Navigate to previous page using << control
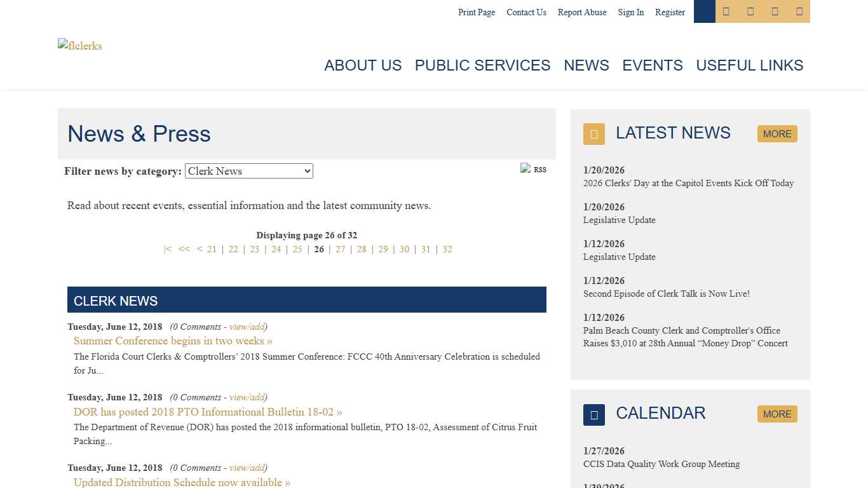The image size is (868, 488). pyautogui.click(x=184, y=249)
